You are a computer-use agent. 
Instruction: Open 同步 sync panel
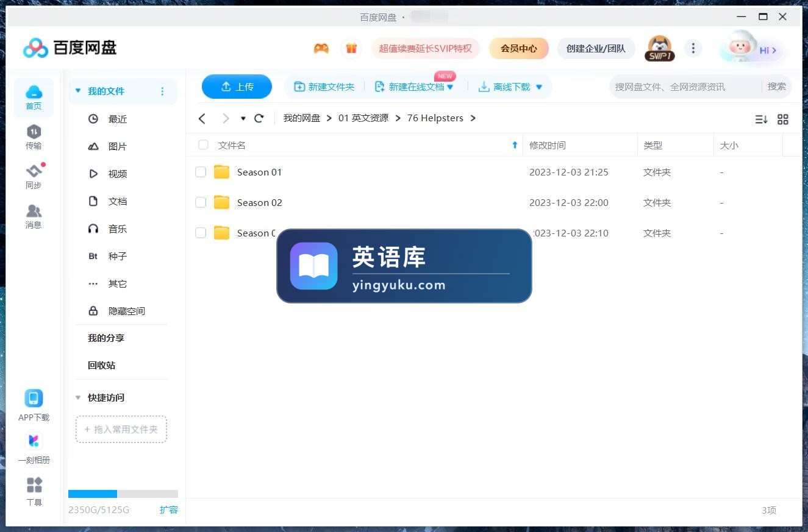pyautogui.click(x=34, y=177)
